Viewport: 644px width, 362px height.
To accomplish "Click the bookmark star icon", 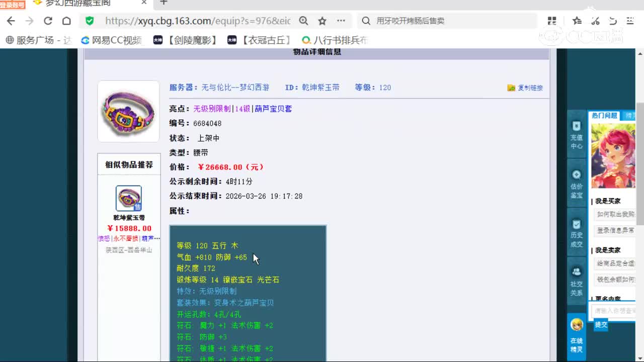I will pos(321,21).
